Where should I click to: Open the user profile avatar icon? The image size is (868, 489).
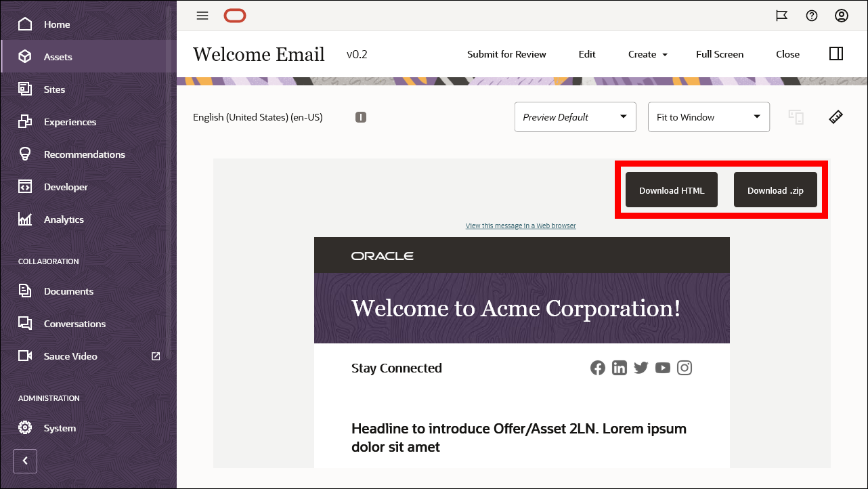click(x=842, y=15)
